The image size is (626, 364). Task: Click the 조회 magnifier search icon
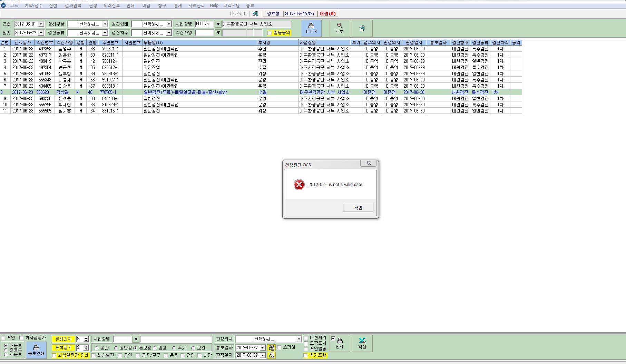point(340,28)
